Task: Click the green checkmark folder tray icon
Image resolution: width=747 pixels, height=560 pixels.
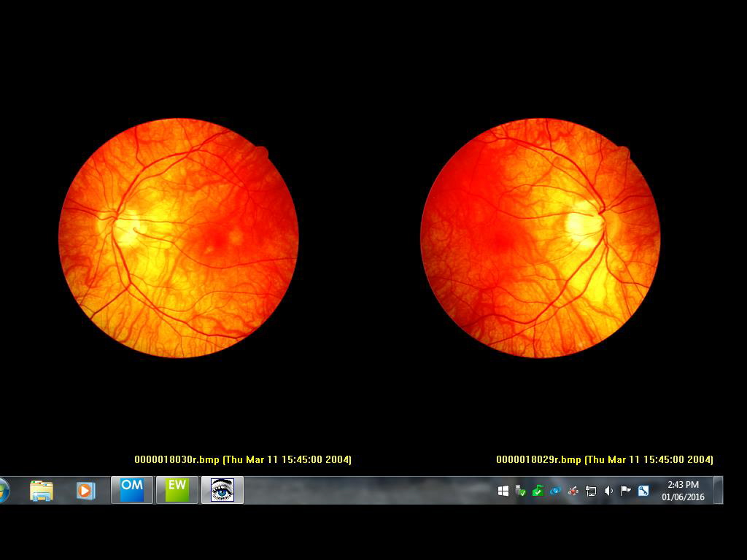Action: coord(538,491)
